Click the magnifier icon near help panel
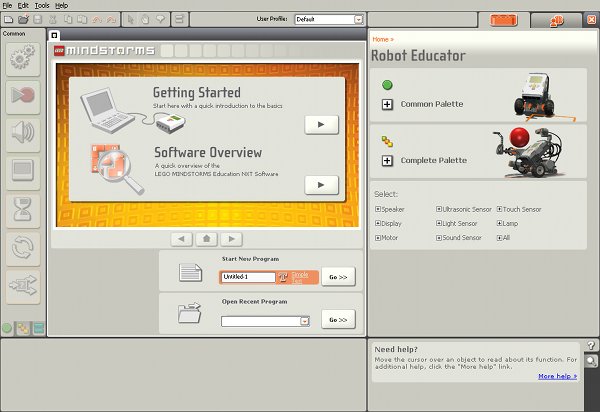 pyautogui.click(x=592, y=361)
